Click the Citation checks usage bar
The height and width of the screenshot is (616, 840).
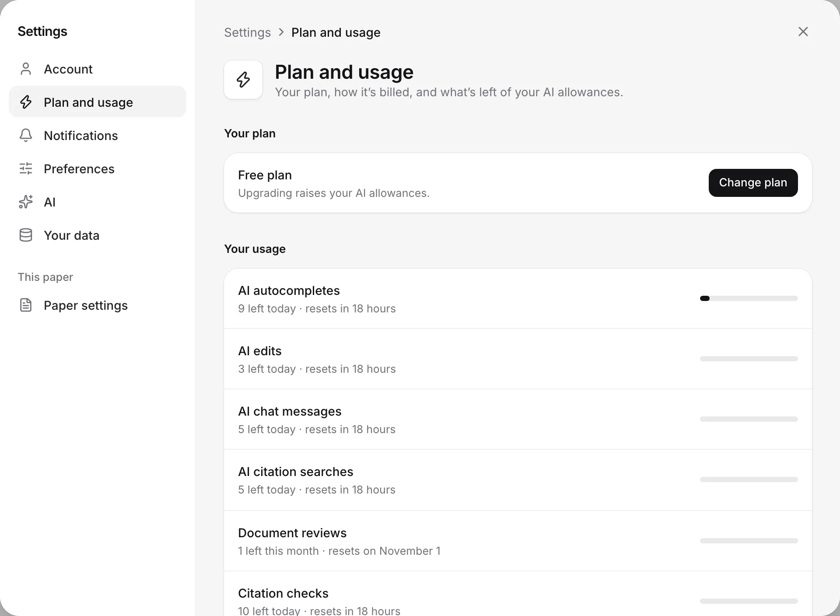(x=749, y=601)
